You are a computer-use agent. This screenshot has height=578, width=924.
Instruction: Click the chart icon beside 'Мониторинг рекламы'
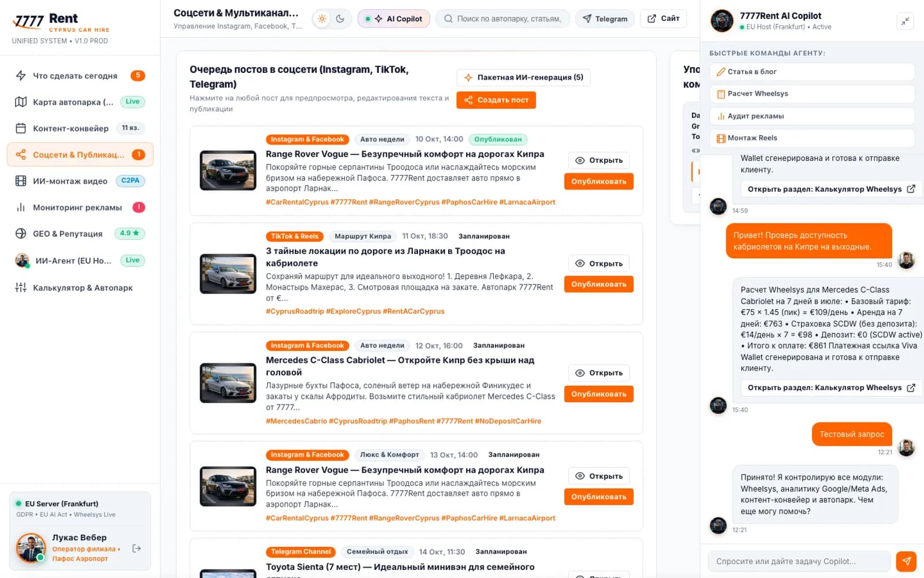(x=21, y=208)
